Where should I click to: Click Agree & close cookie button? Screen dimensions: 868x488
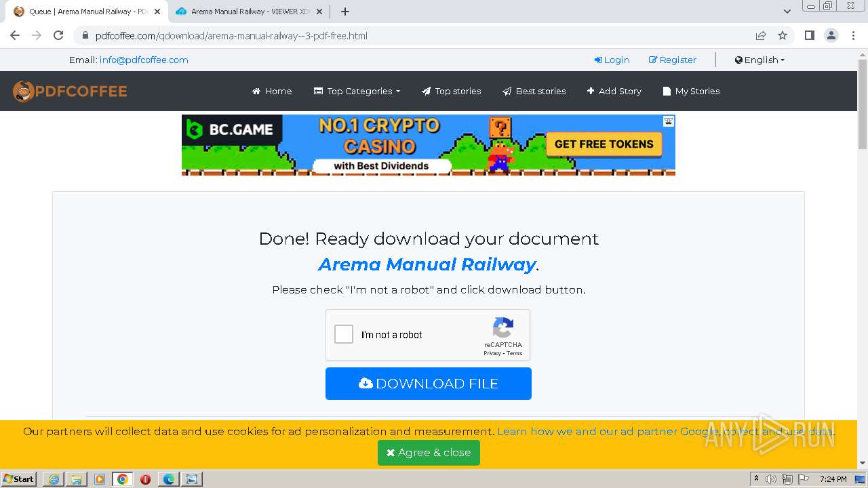pyautogui.click(x=429, y=453)
